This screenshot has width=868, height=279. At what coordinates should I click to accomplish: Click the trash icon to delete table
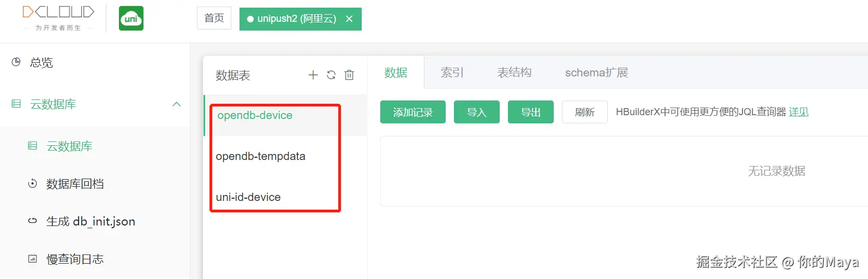(x=349, y=75)
